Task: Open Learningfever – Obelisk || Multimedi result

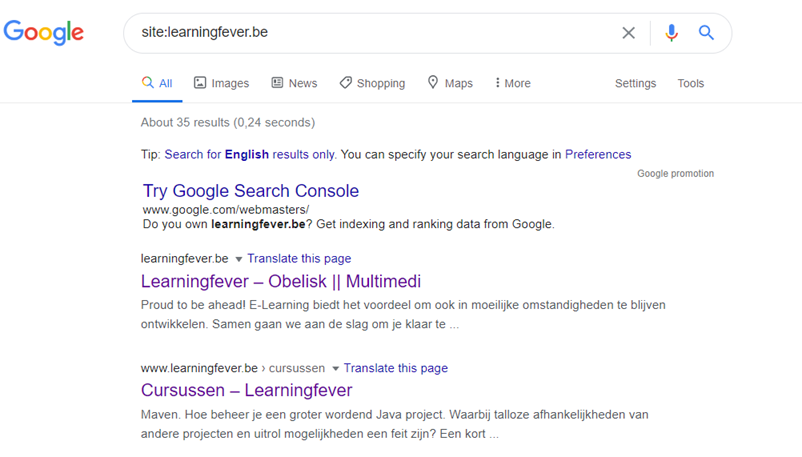Action: tap(281, 281)
